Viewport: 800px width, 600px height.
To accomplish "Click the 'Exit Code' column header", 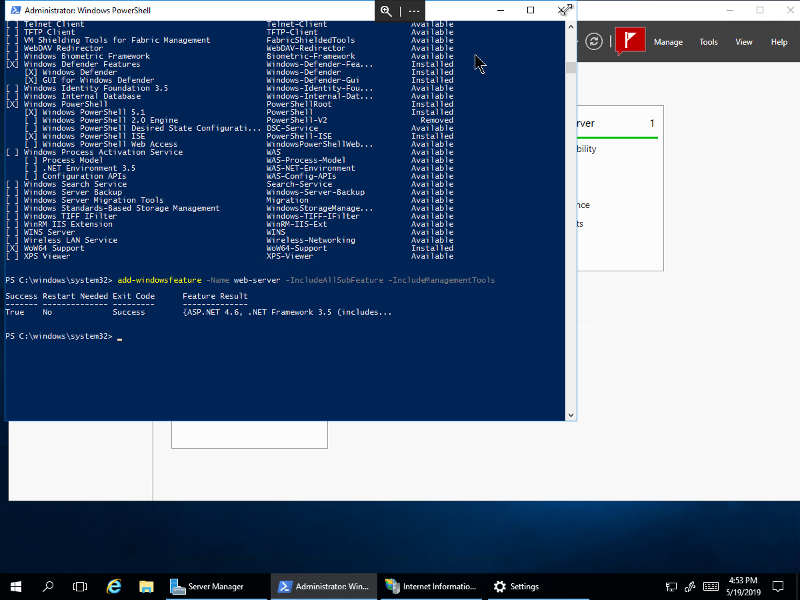I will click(133, 296).
